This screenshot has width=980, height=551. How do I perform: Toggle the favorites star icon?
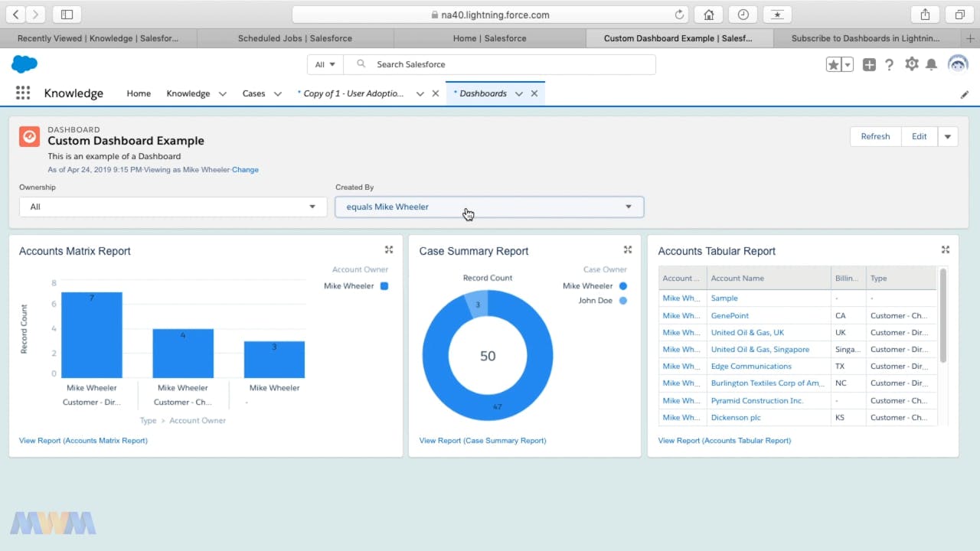click(x=834, y=64)
